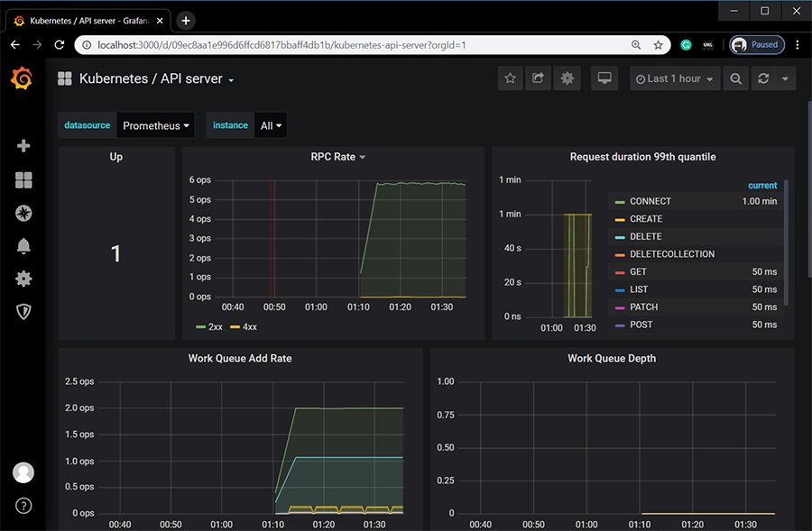The width and height of the screenshot is (812, 531).
Task: Open dashboard settings gear in top bar
Action: (567, 78)
